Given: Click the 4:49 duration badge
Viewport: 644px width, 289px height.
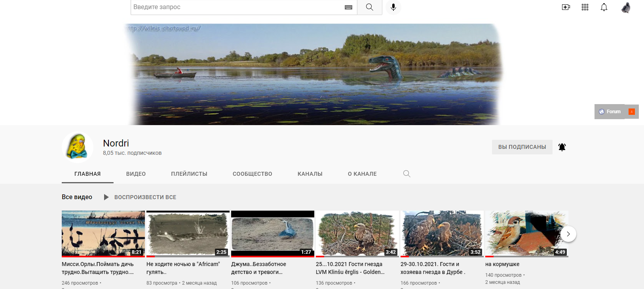Looking at the screenshot, I should pos(560,252).
